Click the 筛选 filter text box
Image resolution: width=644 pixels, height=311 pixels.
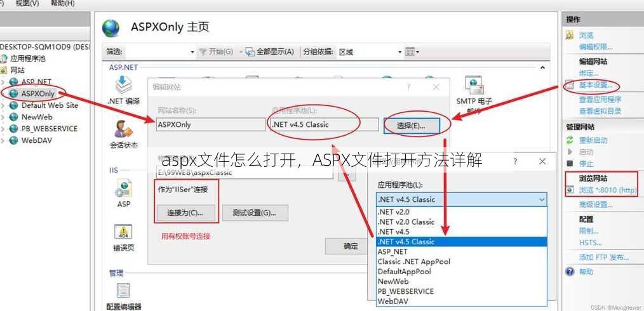point(158,52)
